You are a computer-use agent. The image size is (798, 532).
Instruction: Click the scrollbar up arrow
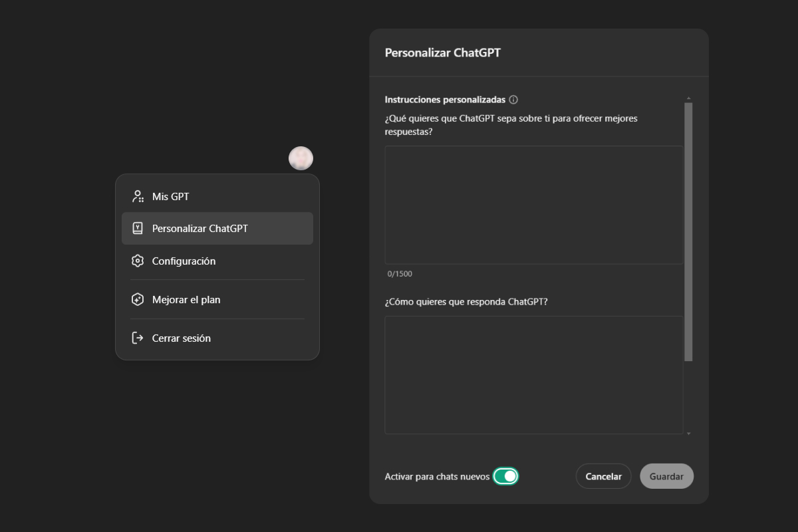688,98
